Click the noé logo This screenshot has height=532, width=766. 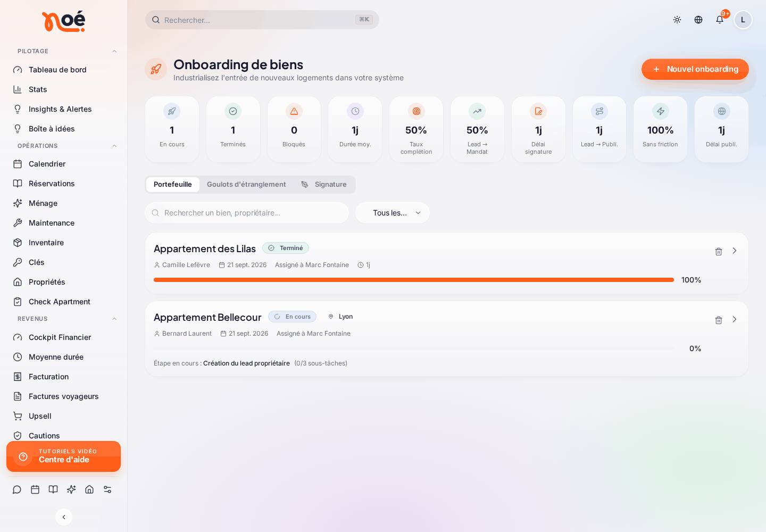(x=63, y=22)
